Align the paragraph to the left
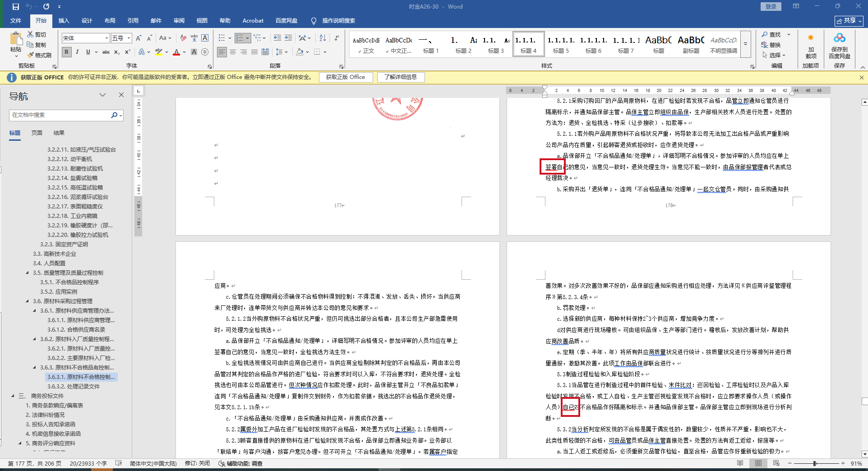The image size is (868, 471). pyautogui.click(x=222, y=52)
